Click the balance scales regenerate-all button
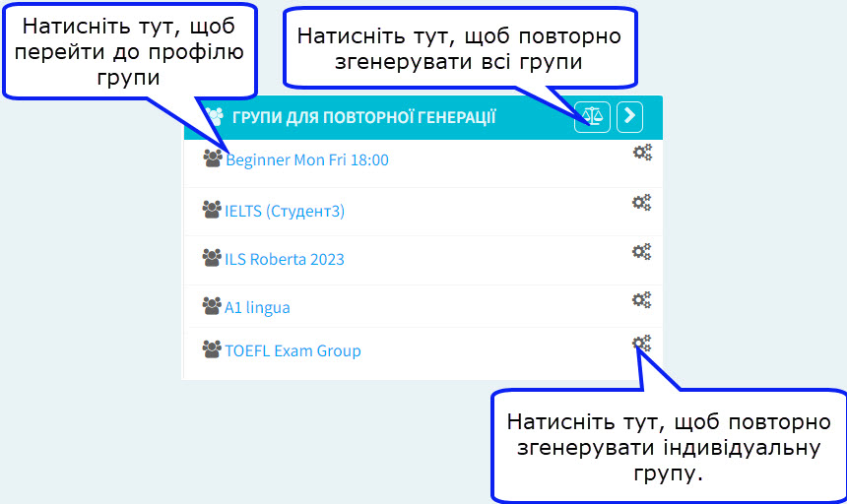The height and width of the screenshot is (504, 847). click(592, 116)
